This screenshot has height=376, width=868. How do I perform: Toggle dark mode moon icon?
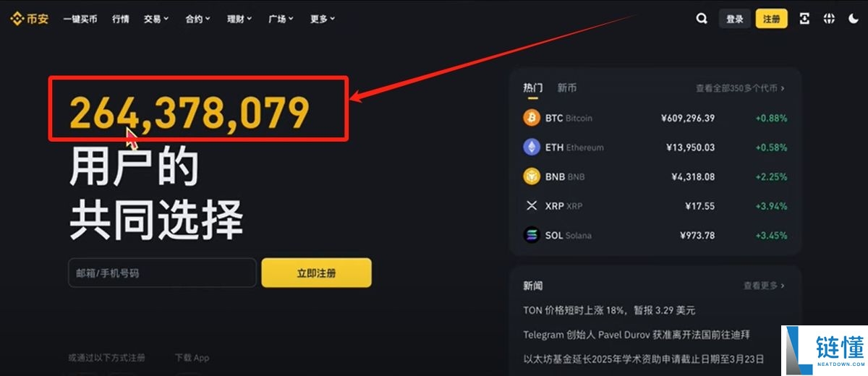pyautogui.click(x=853, y=20)
